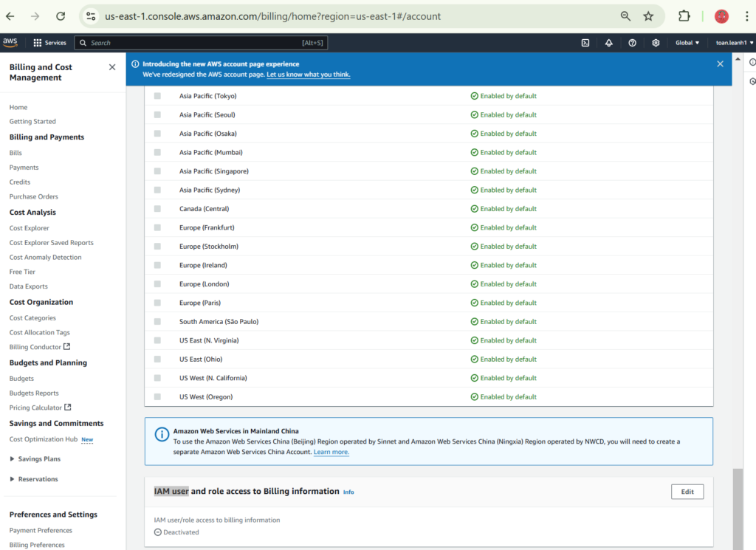
Task: Go to Cost Explorer in sidebar
Action: pyautogui.click(x=30, y=228)
